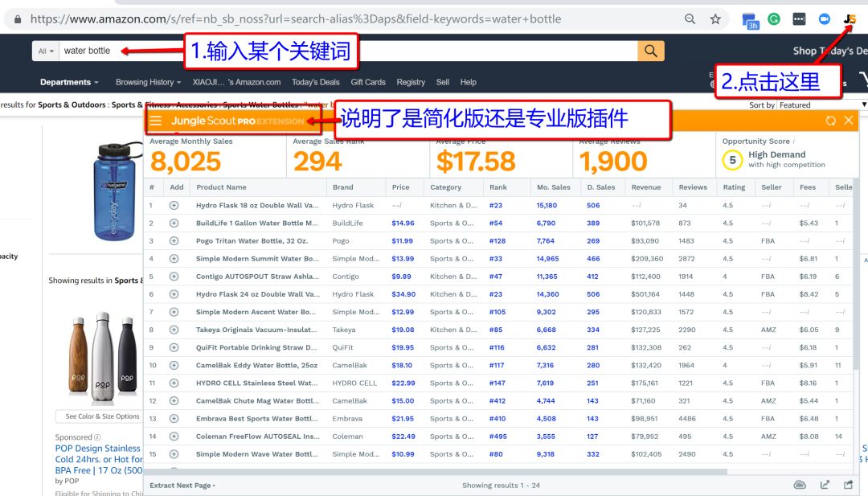868x496 pixels.
Task: Add Hydro Flask 18 oz to tracker
Action: pyautogui.click(x=174, y=205)
